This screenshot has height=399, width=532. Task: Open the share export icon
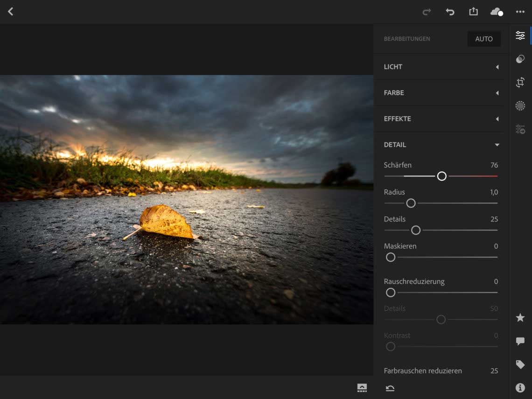(473, 12)
